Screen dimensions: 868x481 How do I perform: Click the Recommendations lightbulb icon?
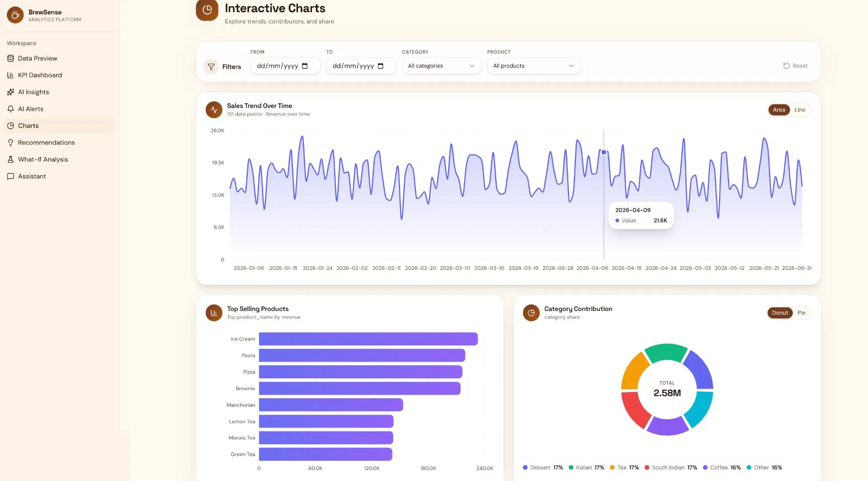(10, 142)
